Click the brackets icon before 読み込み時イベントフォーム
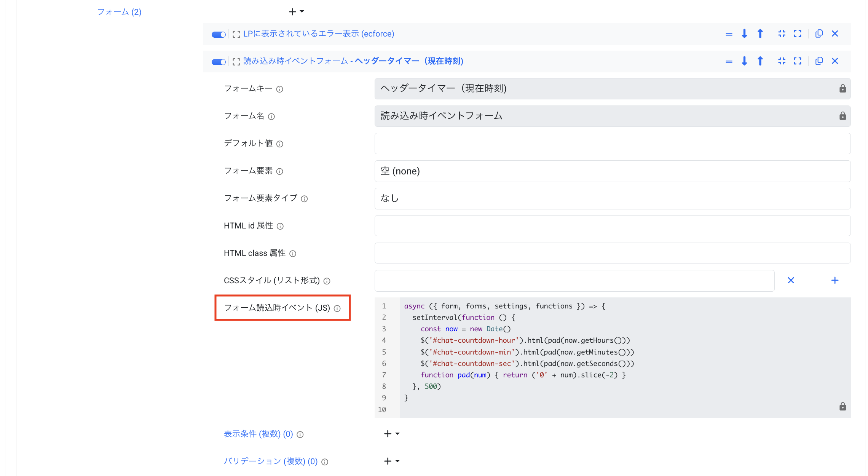The height and width of the screenshot is (476, 868). (236, 62)
